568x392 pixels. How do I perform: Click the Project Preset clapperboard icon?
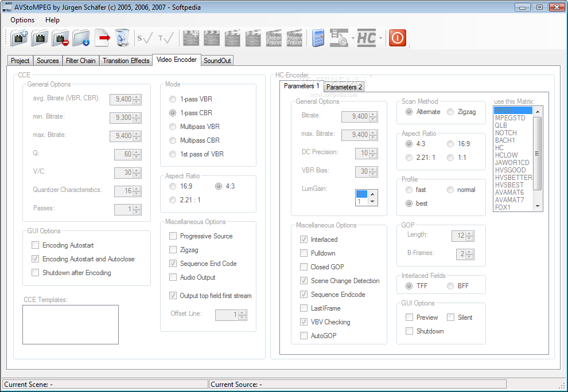tap(294, 38)
